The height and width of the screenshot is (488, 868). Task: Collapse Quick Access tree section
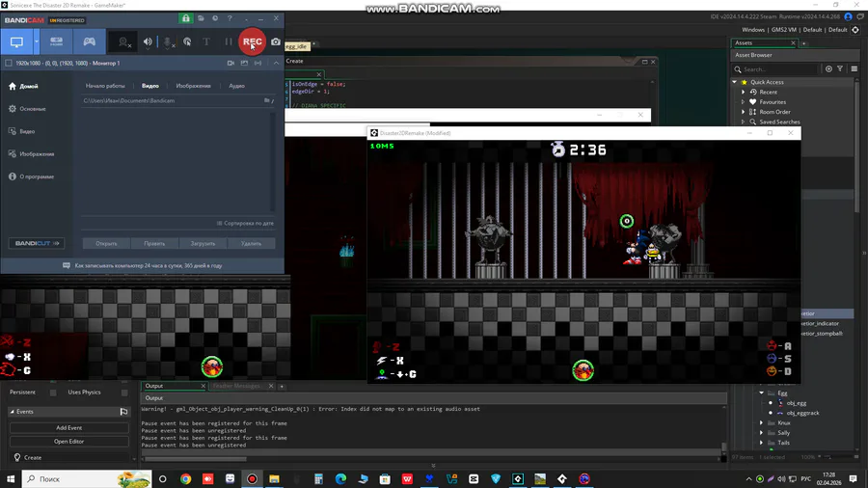(735, 82)
